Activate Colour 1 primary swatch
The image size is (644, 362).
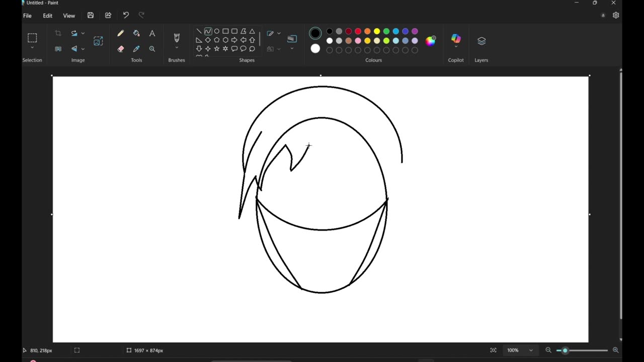[x=315, y=33]
